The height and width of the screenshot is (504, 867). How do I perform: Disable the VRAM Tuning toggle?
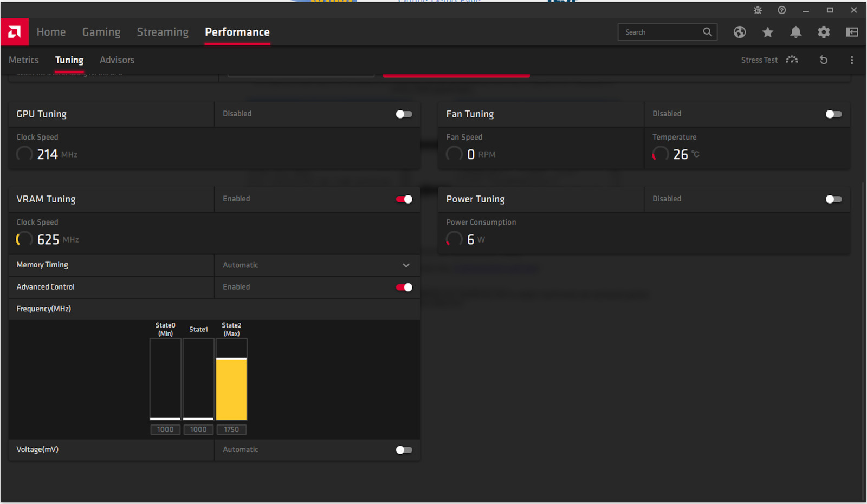[404, 199]
